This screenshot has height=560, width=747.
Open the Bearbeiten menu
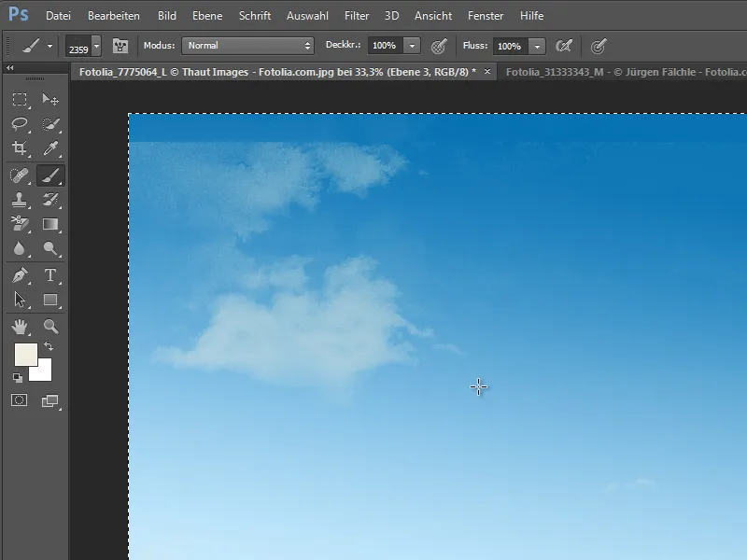click(114, 16)
